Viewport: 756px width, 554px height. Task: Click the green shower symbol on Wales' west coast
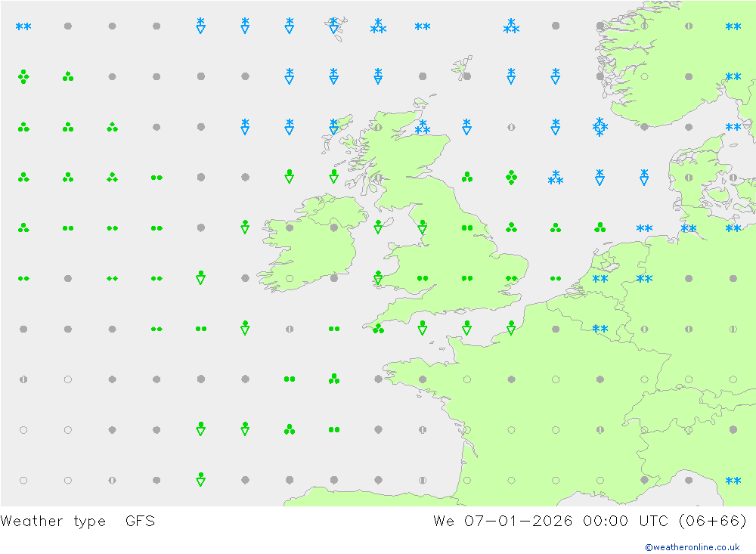coord(379,277)
